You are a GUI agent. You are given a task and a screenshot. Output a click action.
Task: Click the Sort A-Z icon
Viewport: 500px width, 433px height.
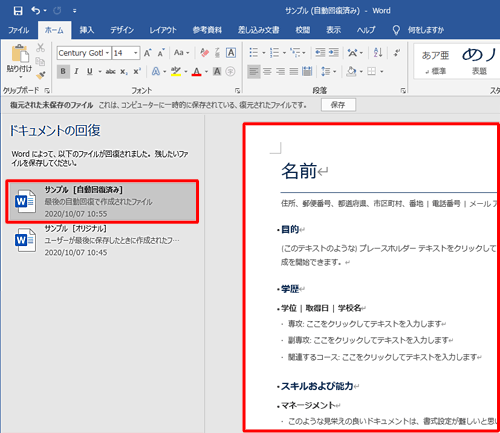tap(378, 53)
